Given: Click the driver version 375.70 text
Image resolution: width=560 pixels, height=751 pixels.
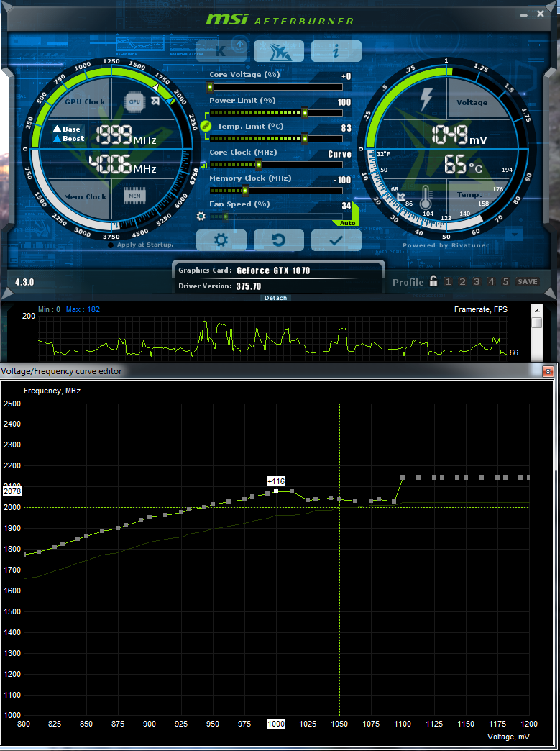Looking at the screenshot, I should point(249,286).
